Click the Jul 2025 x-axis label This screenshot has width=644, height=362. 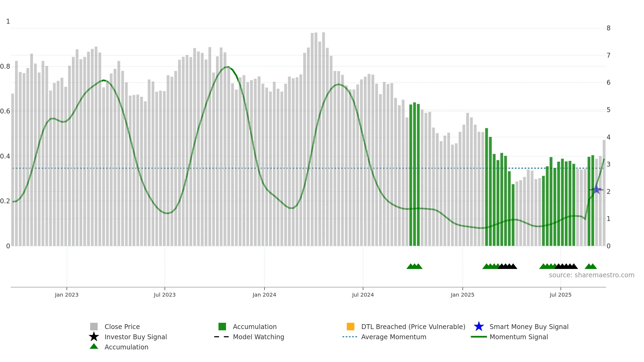(x=561, y=295)
